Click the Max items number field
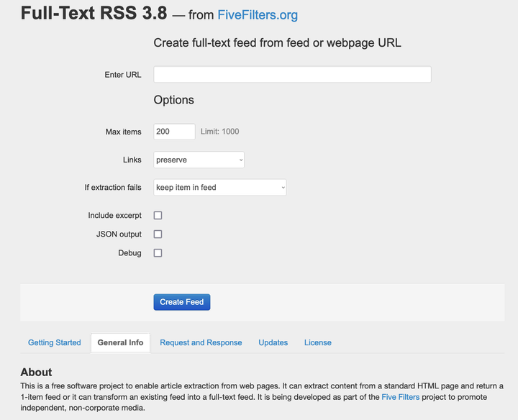Screen dimensions: 518x420 (x=174, y=132)
